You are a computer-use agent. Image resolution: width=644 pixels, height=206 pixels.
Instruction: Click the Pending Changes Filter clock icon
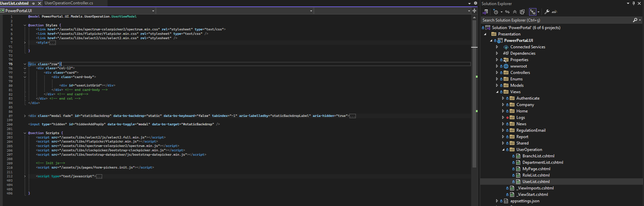coord(496,12)
